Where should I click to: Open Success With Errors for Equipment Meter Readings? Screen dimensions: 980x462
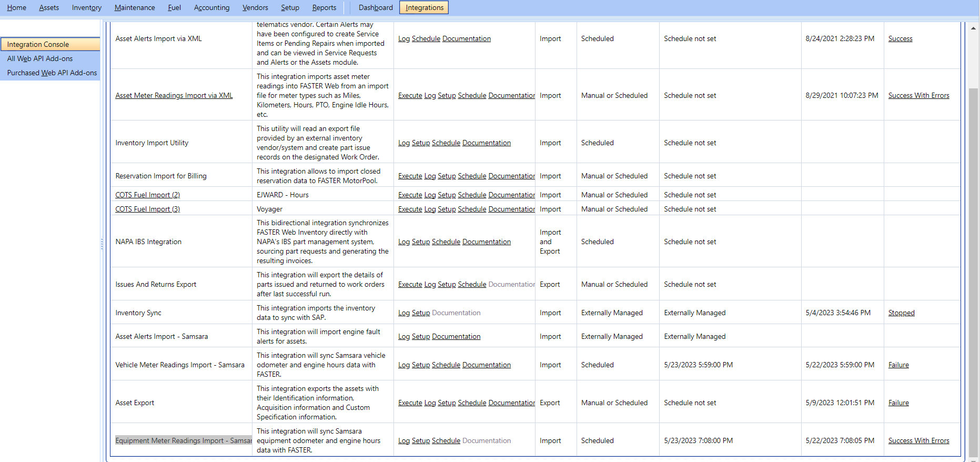[918, 440]
